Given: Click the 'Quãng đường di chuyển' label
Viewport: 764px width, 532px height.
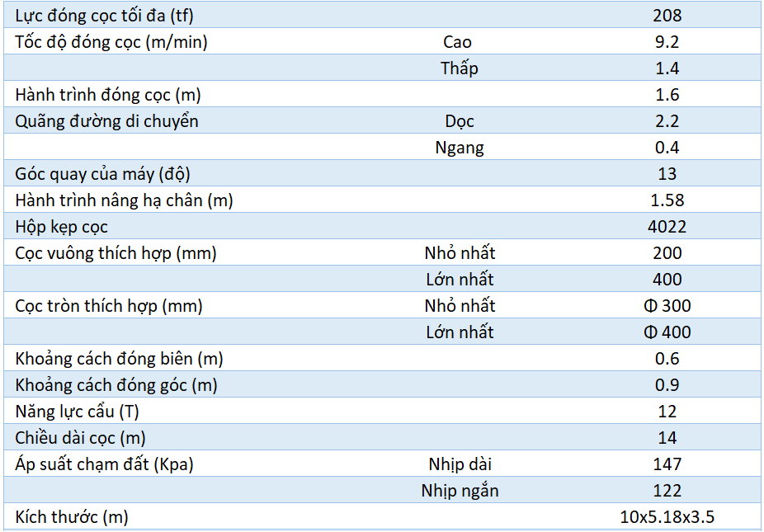Looking at the screenshot, I should tap(106, 121).
